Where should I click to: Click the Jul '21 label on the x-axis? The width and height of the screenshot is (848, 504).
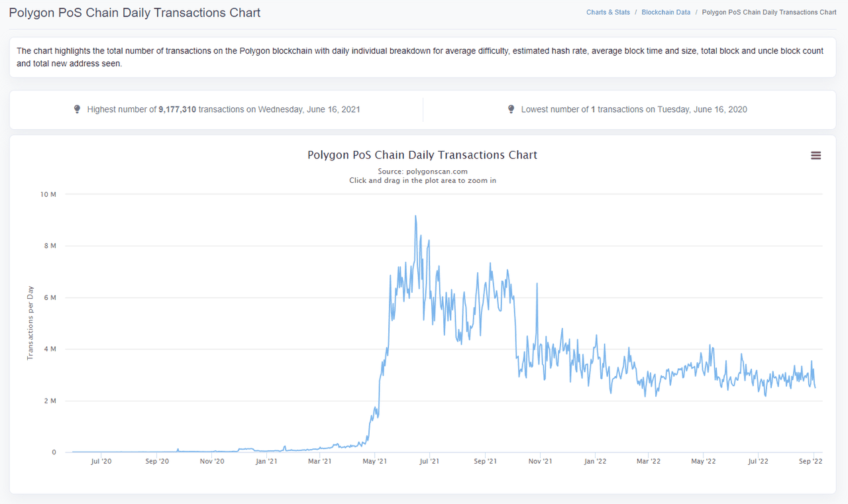click(x=429, y=461)
